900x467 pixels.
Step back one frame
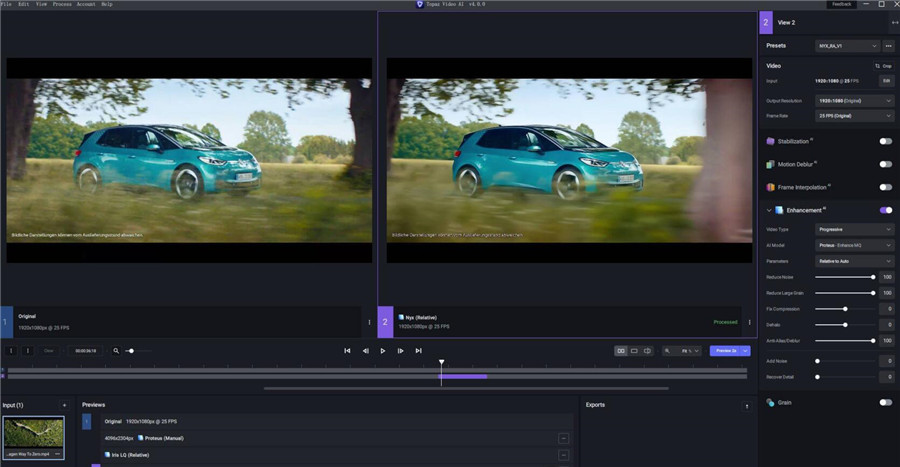click(x=366, y=351)
